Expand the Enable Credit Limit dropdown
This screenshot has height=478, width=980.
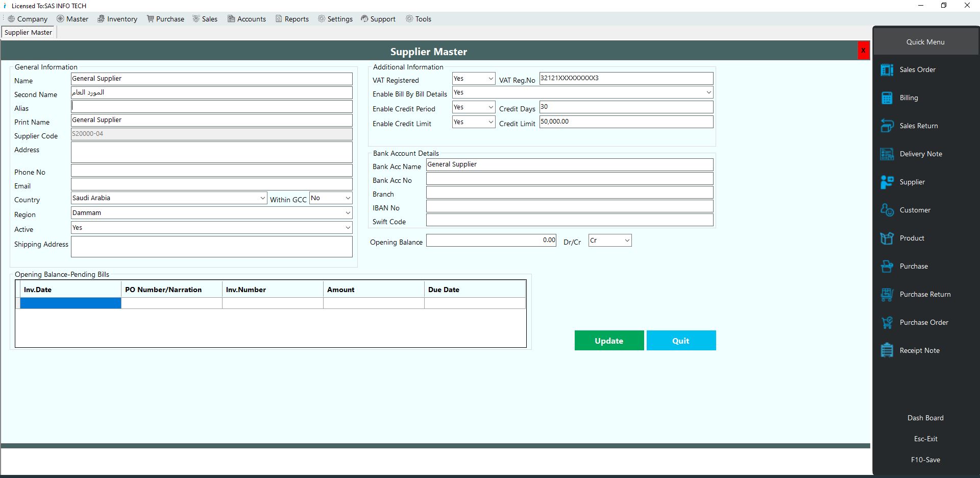[x=491, y=122]
